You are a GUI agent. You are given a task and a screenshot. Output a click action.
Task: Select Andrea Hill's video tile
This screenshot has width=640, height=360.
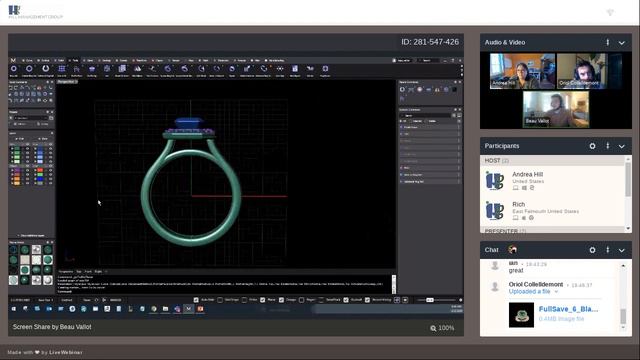click(522, 71)
